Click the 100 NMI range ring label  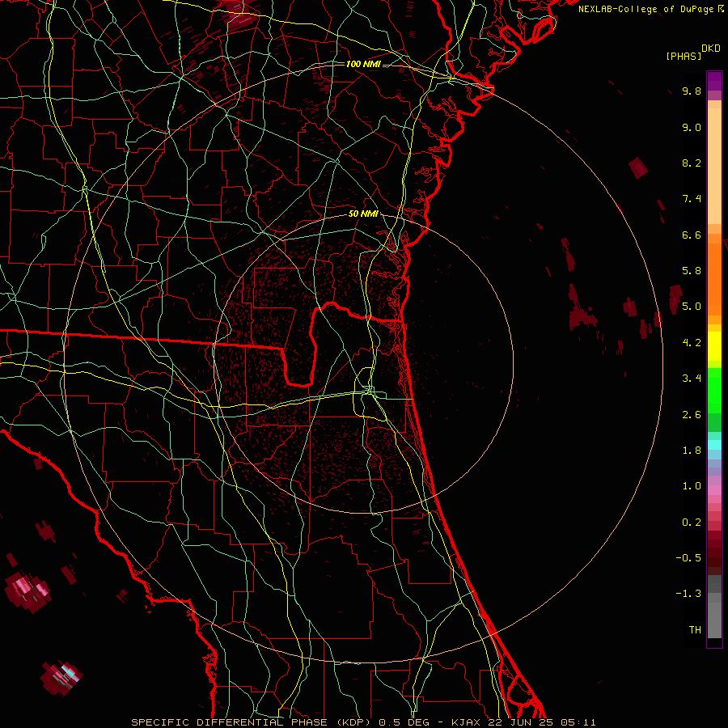coord(363,64)
